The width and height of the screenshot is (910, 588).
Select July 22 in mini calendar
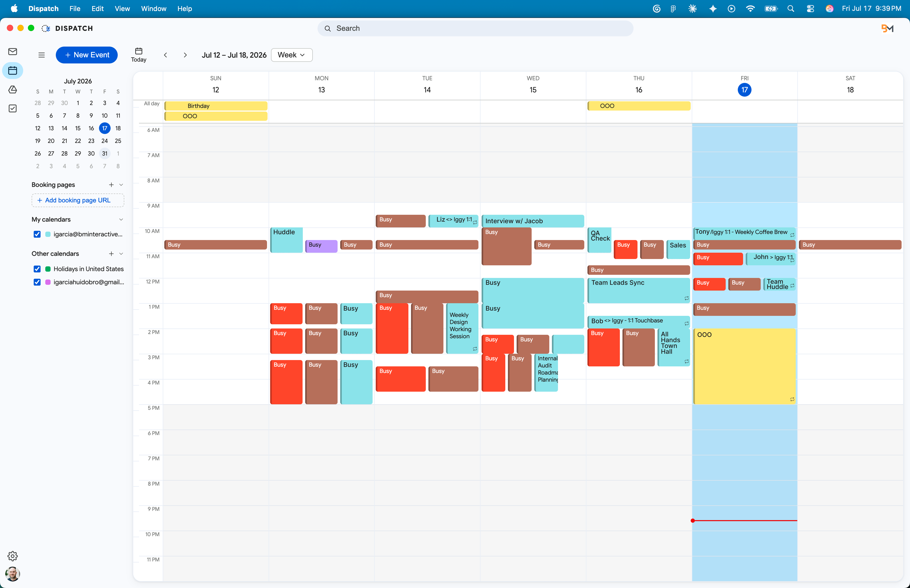click(78, 141)
